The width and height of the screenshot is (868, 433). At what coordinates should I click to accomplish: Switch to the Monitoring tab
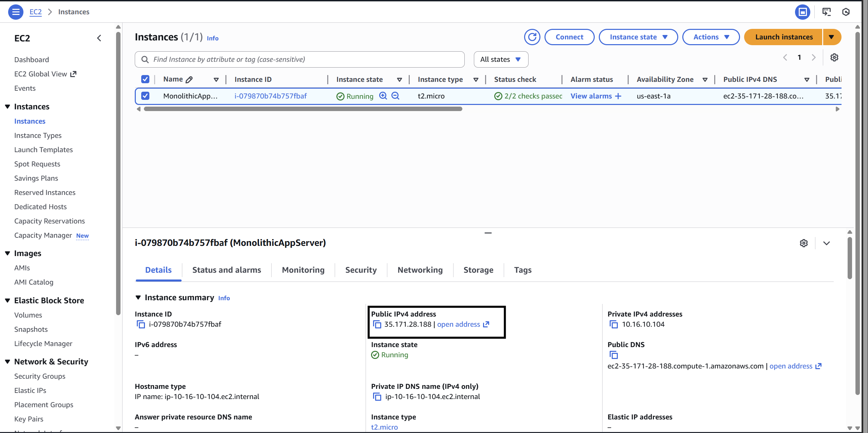point(303,270)
